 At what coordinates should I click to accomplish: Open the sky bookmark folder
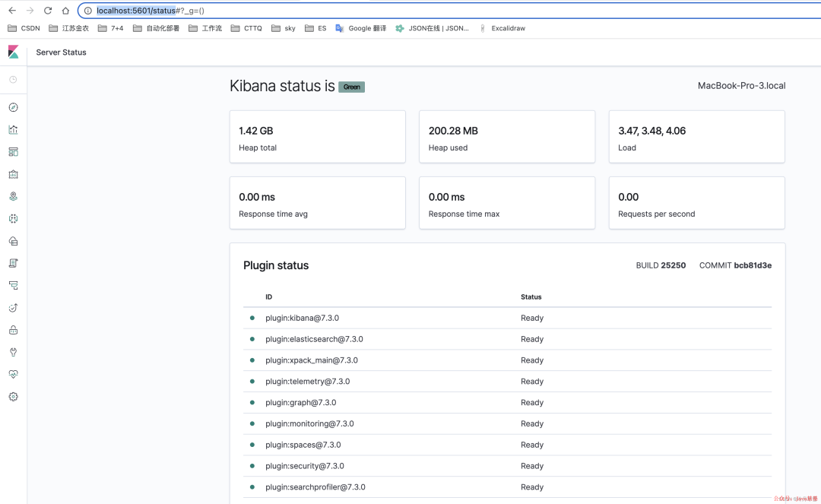(x=284, y=28)
